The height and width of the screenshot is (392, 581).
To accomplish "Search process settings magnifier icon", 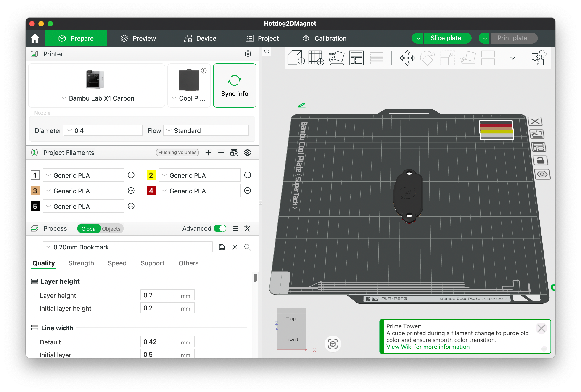I will tap(248, 247).
